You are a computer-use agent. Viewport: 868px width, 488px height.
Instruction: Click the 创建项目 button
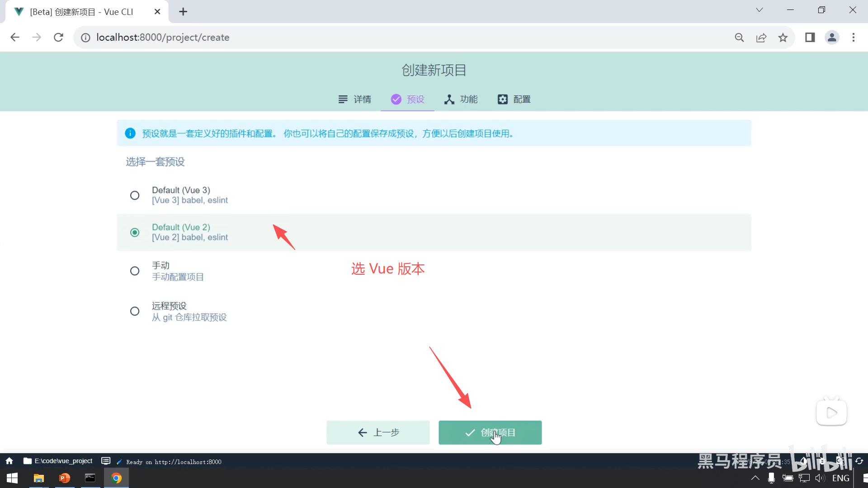point(490,432)
